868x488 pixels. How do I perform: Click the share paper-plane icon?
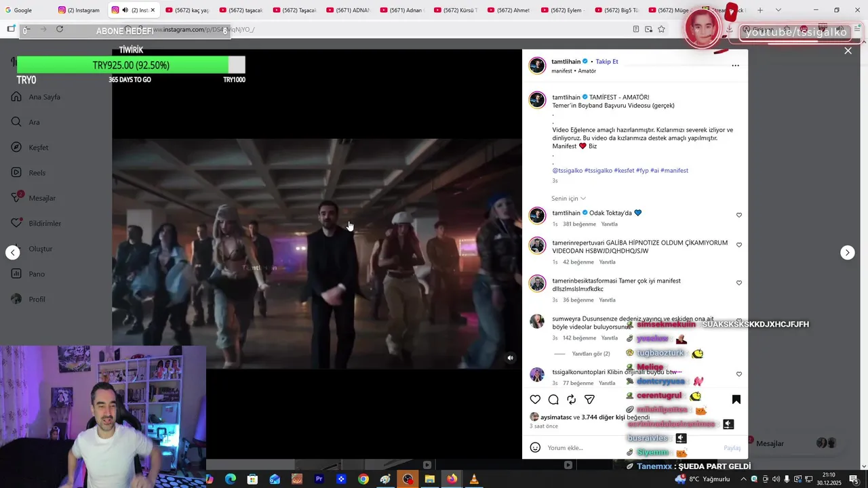click(x=589, y=399)
